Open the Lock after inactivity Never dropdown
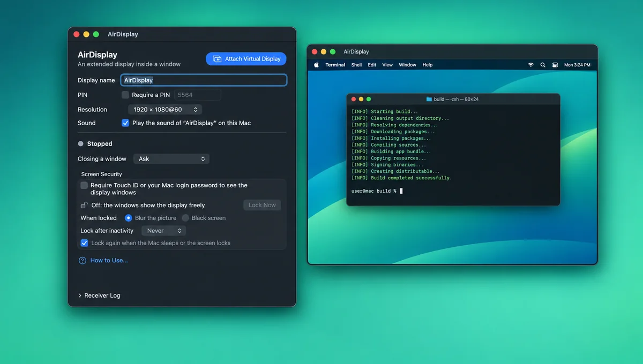The height and width of the screenshot is (364, 643). [163, 231]
